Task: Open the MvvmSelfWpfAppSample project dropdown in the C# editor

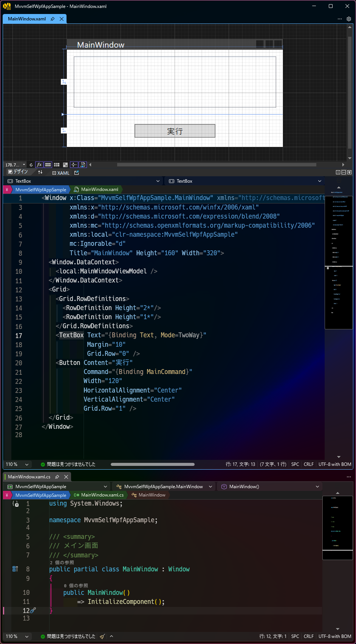Action: point(57,487)
